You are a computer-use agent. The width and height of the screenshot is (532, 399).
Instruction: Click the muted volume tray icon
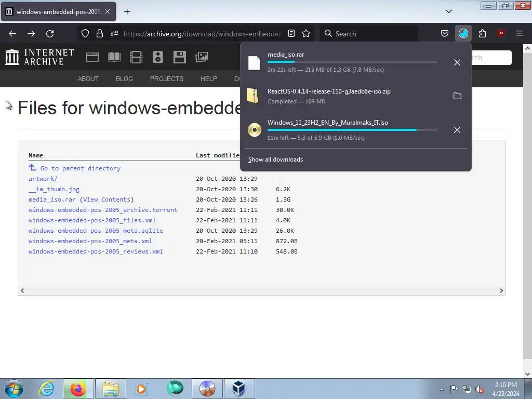[x=480, y=389]
